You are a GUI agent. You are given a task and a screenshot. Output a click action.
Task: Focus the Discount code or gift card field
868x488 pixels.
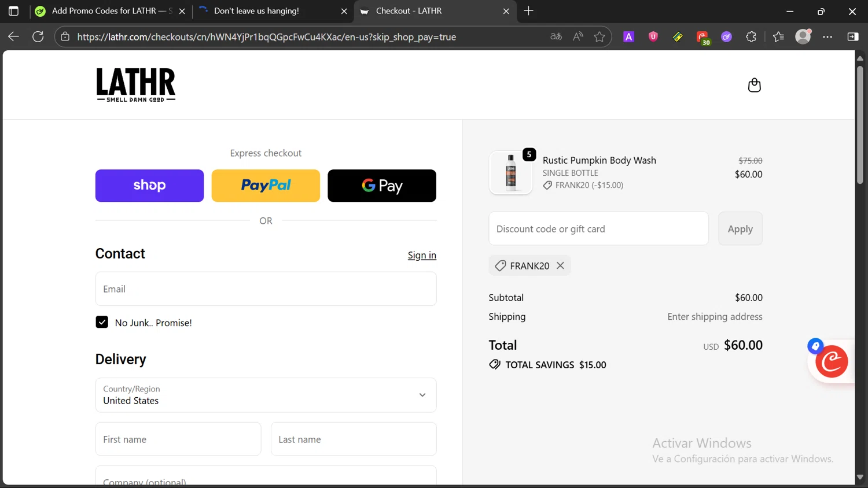click(x=598, y=228)
